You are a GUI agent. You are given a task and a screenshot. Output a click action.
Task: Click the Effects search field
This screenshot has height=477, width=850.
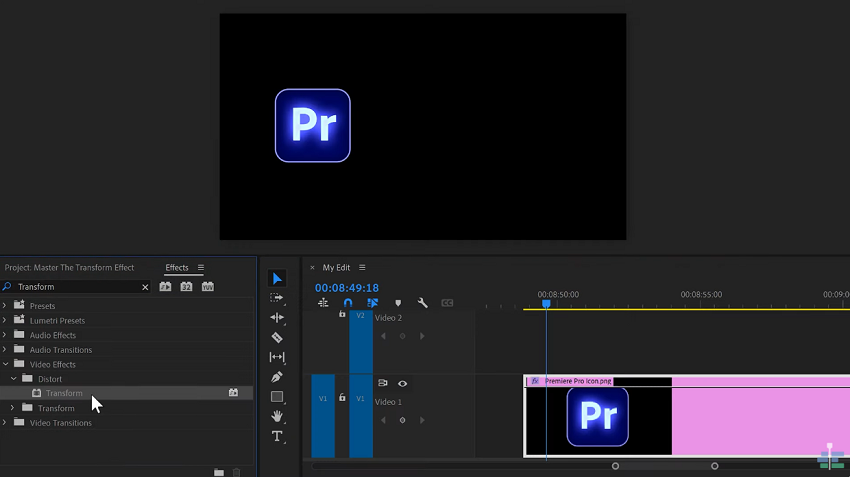click(x=79, y=287)
